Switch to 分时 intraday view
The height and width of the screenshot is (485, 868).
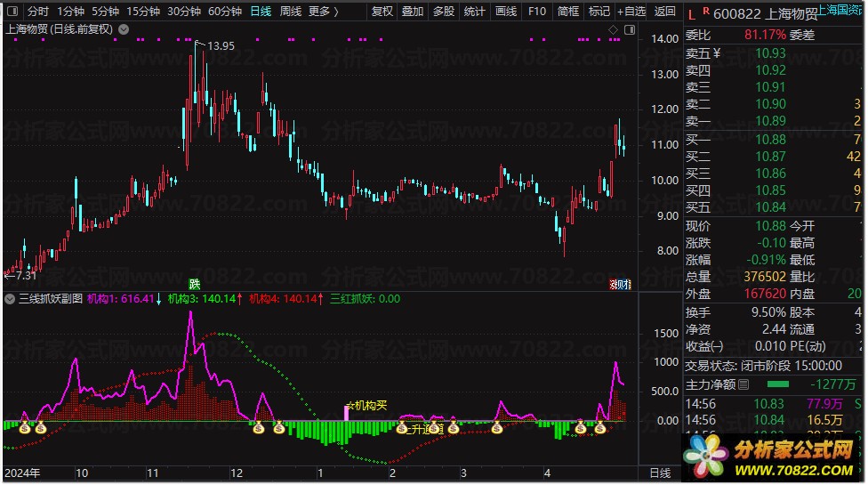37,11
